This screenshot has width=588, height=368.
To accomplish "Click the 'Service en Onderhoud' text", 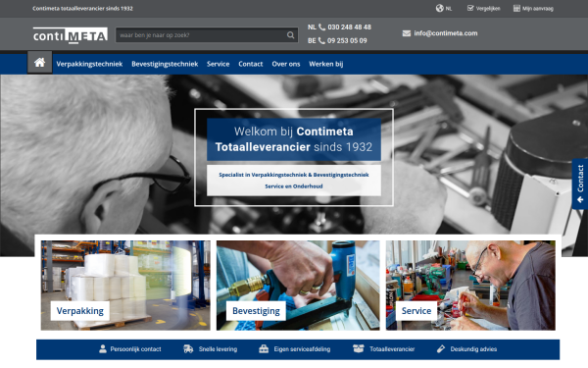I will 294,186.
